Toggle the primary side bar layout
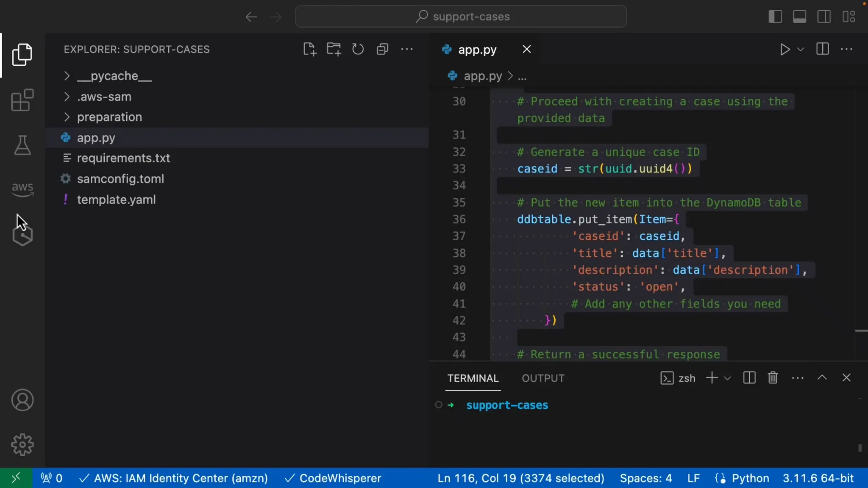 pyautogui.click(x=775, y=17)
